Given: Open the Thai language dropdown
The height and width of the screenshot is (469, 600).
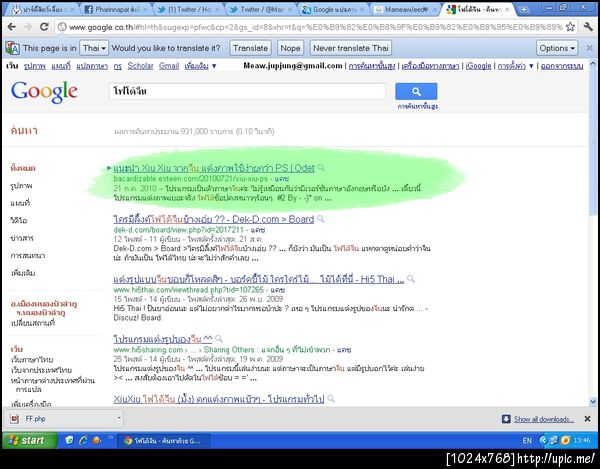Looking at the screenshot, I should (94, 48).
